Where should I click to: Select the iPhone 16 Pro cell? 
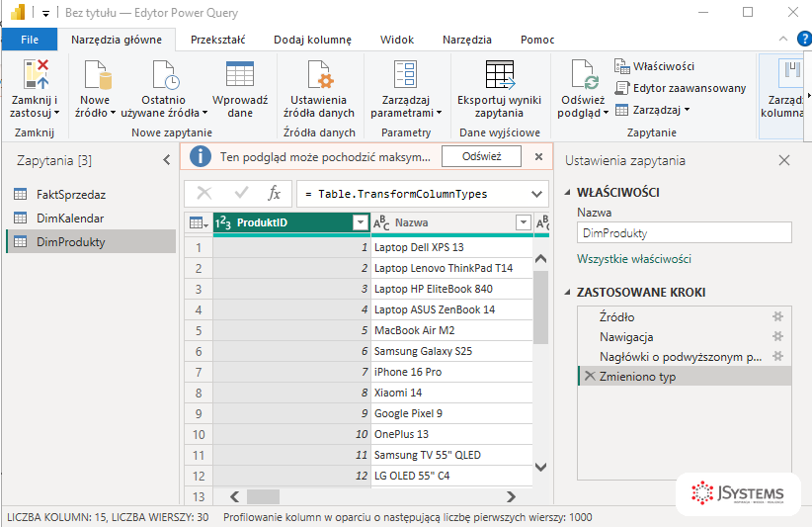tap(451, 372)
